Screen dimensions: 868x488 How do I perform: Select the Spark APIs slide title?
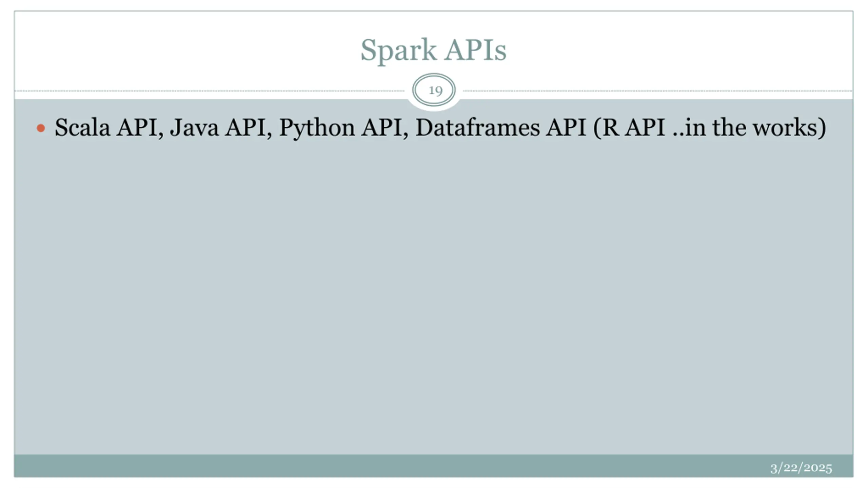click(x=433, y=50)
